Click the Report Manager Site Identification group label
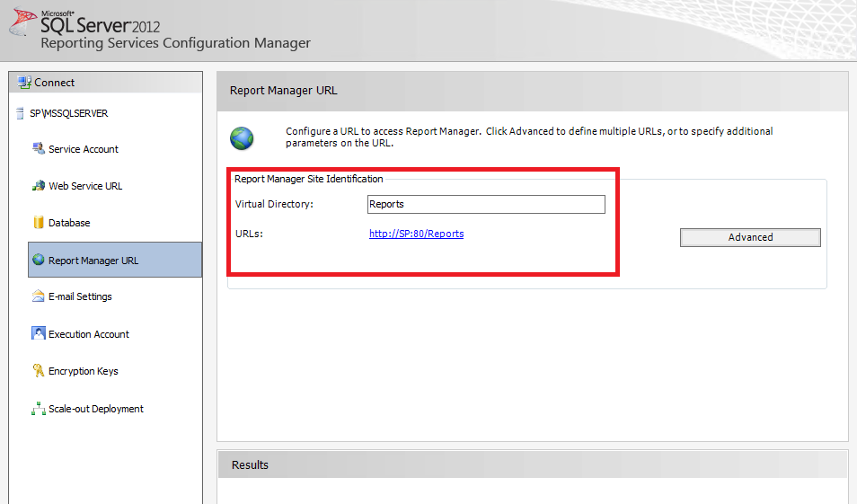The width and height of the screenshot is (857, 504). tap(308, 179)
